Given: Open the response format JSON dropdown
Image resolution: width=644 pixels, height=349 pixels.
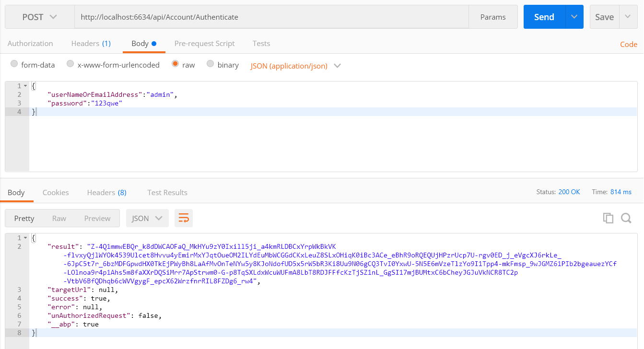Looking at the screenshot, I should coord(147,218).
